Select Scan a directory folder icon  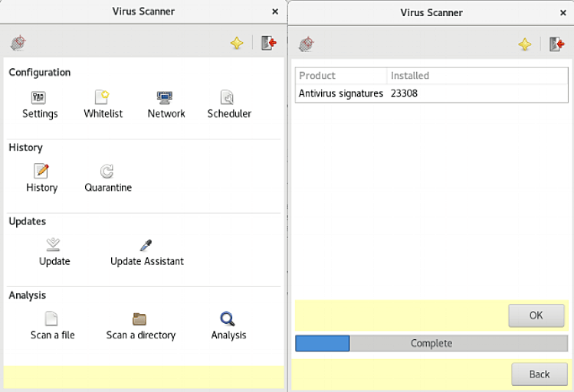(x=139, y=318)
